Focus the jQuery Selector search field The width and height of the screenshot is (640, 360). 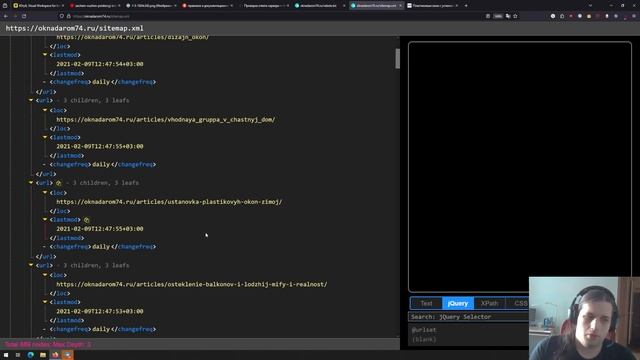tap(469, 317)
